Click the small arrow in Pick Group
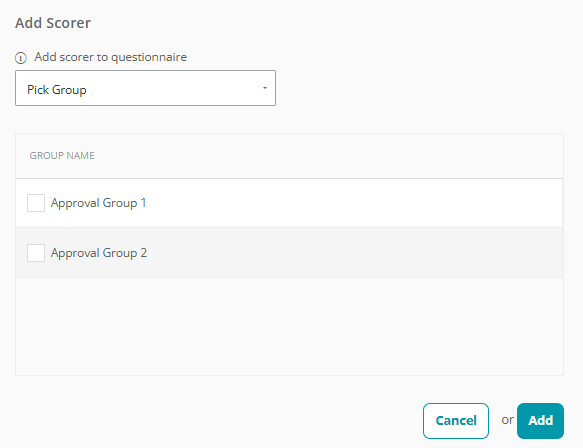The width and height of the screenshot is (583, 448). [x=265, y=88]
